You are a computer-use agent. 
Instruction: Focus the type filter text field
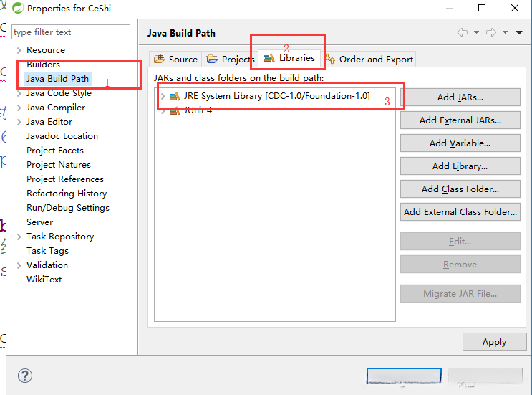pos(71,32)
